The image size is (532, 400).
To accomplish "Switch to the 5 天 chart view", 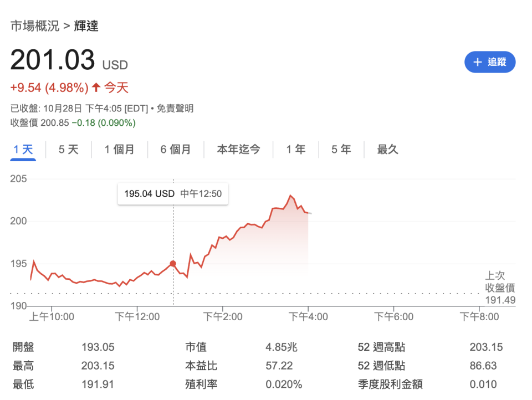I will [x=67, y=149].
